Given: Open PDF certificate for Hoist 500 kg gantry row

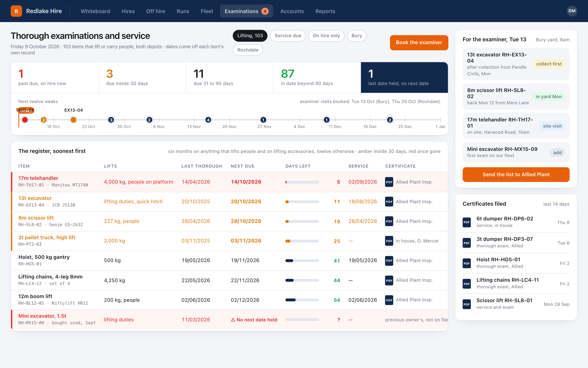Looking at the screenshot, I should [x=389, y=261].
